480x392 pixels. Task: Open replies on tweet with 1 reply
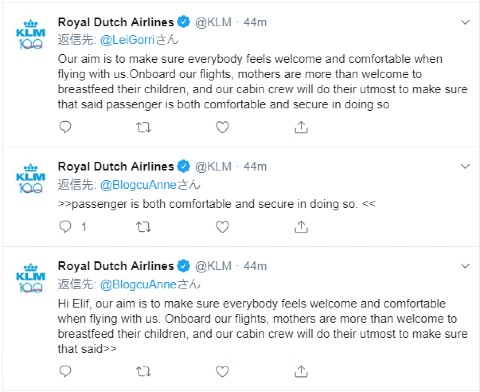65,227
